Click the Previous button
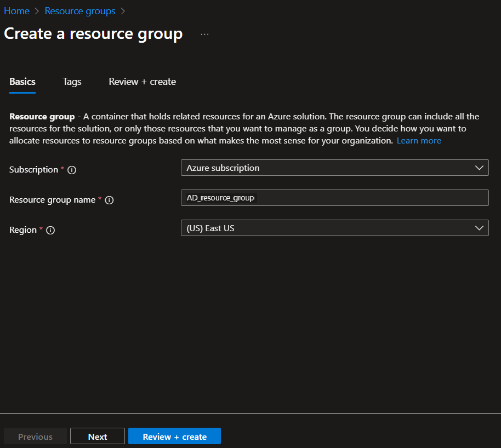The image size is (501, 448). coord(35,436)
